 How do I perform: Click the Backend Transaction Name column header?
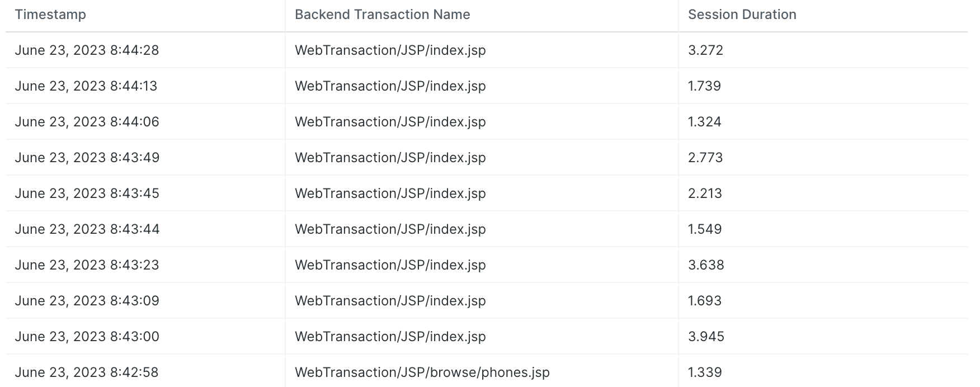[383, 15]
